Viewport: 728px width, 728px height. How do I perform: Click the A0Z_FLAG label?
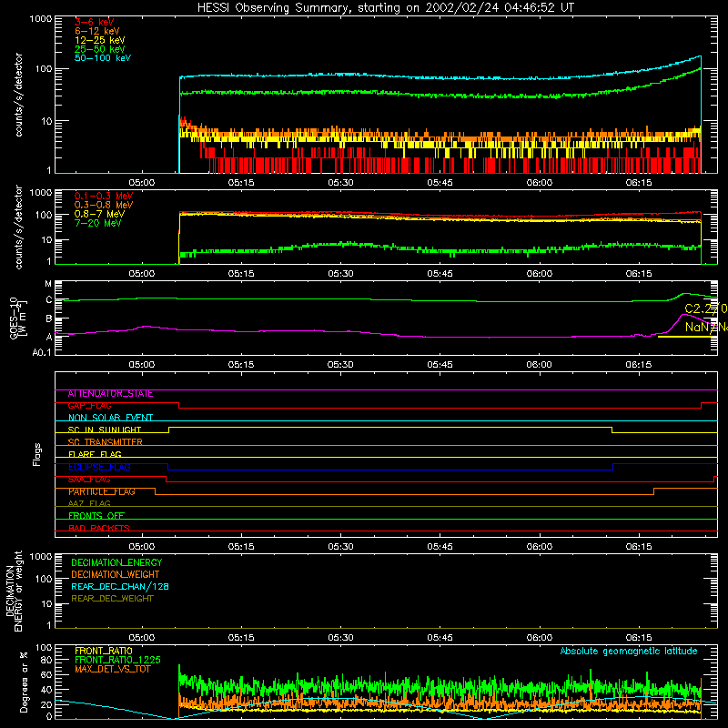pyautogui.click(x=89, y=503)
